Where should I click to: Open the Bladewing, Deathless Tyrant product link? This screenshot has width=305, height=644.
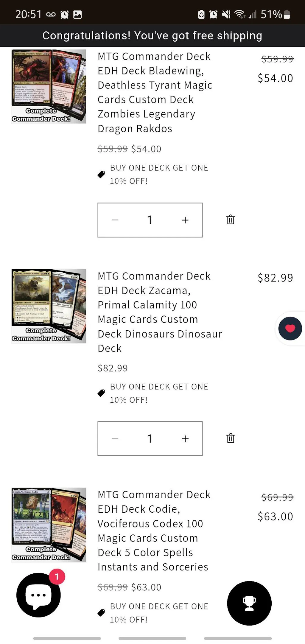(x=155, y=92)
